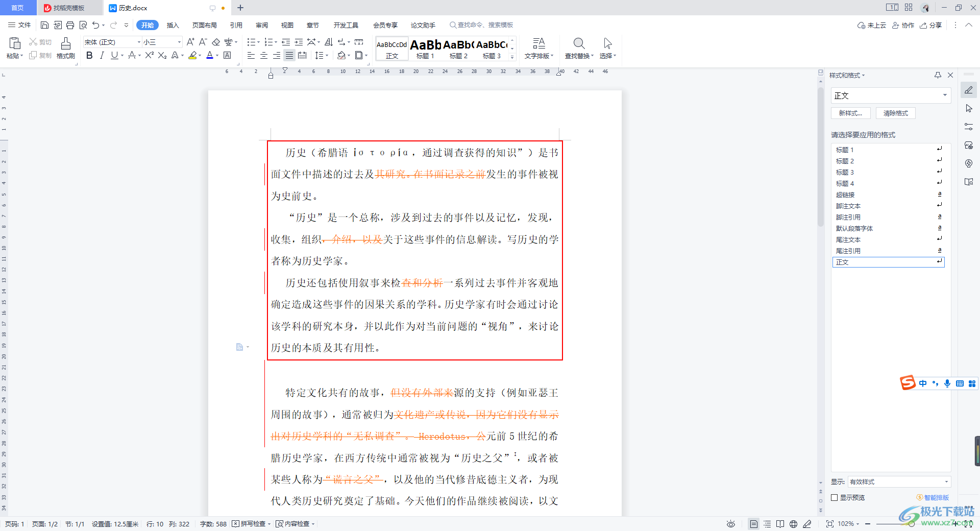Increase font size with A+ icon

point(190,42)
